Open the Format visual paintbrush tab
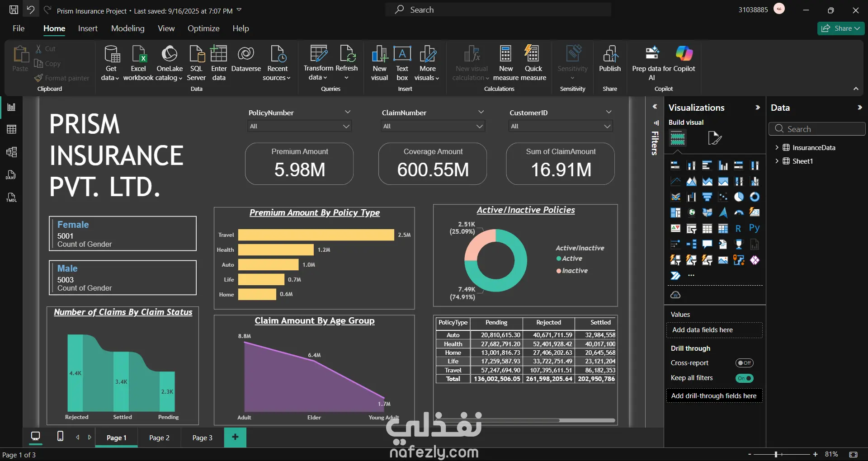Screen dimensions: 868x461 click(x=715, y=138)
